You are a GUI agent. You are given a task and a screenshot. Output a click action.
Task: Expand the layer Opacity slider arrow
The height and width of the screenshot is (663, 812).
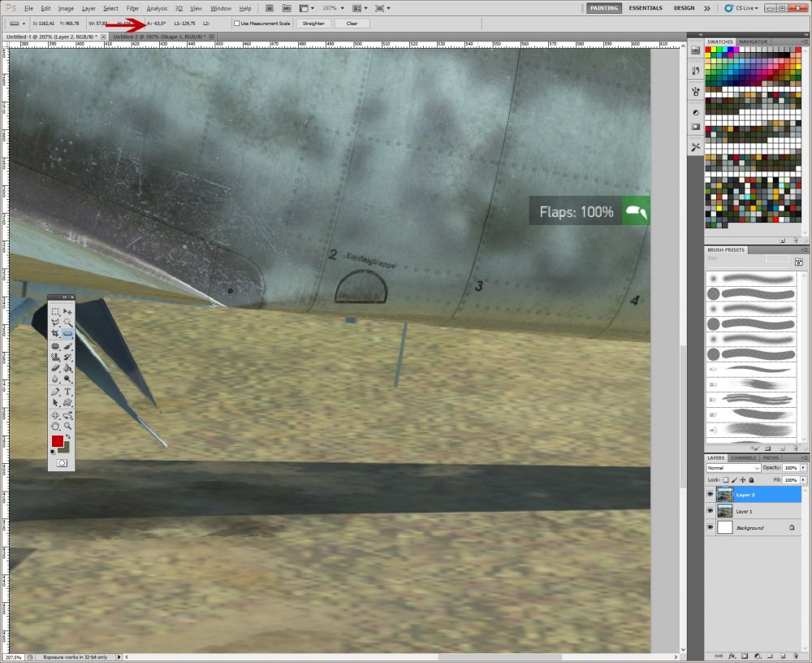(804, 468)
